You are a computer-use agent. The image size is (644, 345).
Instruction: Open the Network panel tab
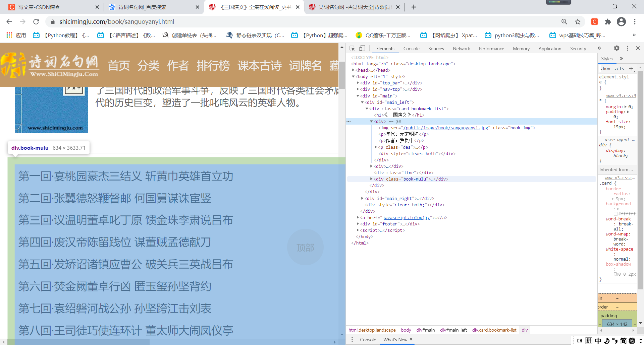(461, 48)
